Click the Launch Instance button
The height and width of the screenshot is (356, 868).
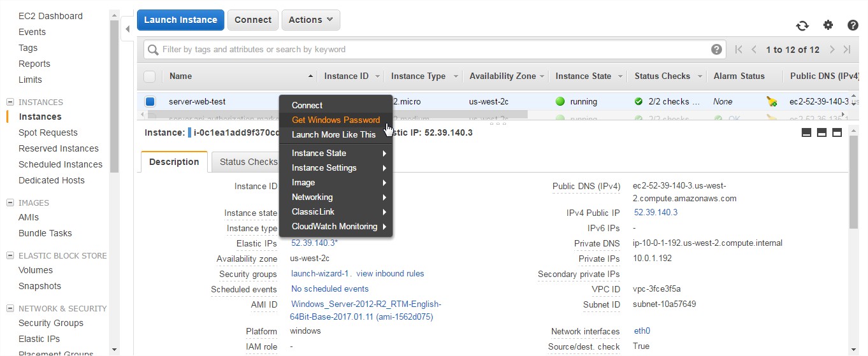tap(180, 20)
